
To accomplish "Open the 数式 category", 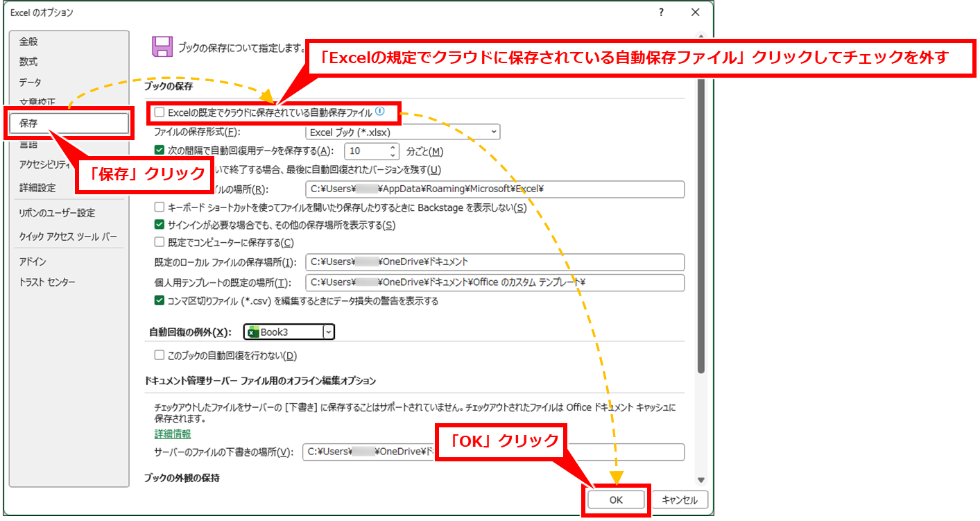I will click(29, 62).
